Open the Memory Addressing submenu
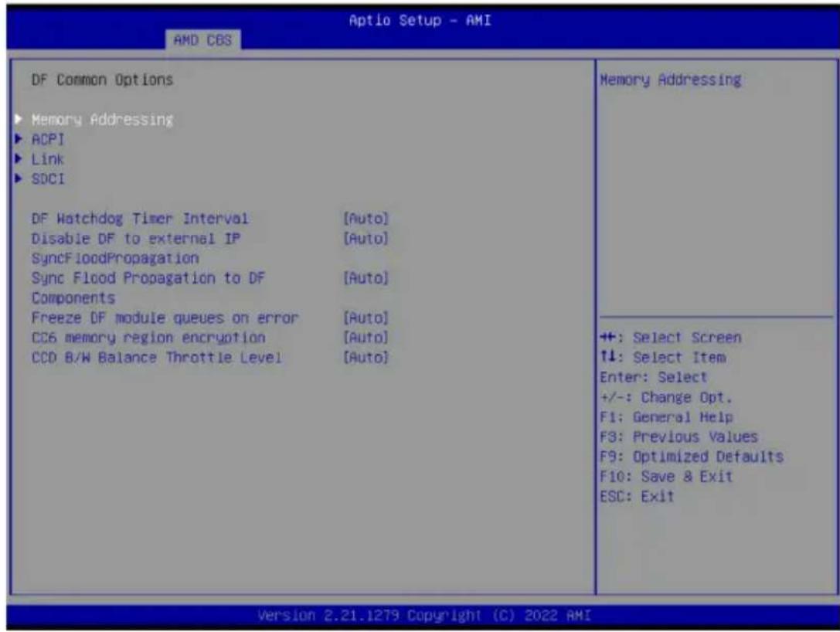Screen dimensions: 840x632 click(x=102, y=120)
